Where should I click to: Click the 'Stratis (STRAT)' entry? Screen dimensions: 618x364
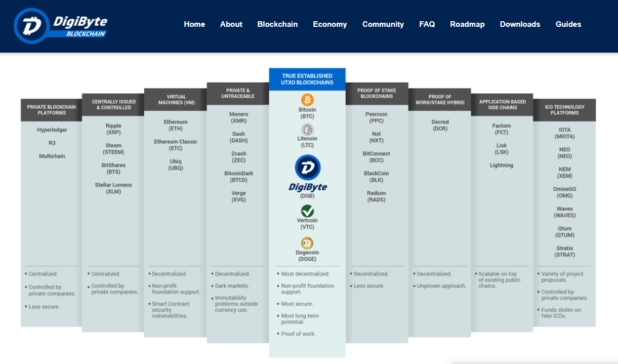(564, 252)
